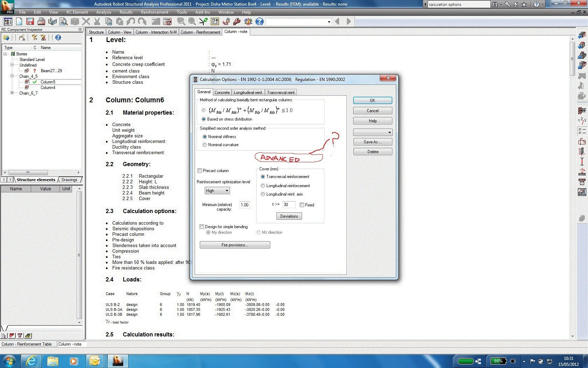Click the satellite dish icon in title bar
588x368 pixels.
[516, 4]
